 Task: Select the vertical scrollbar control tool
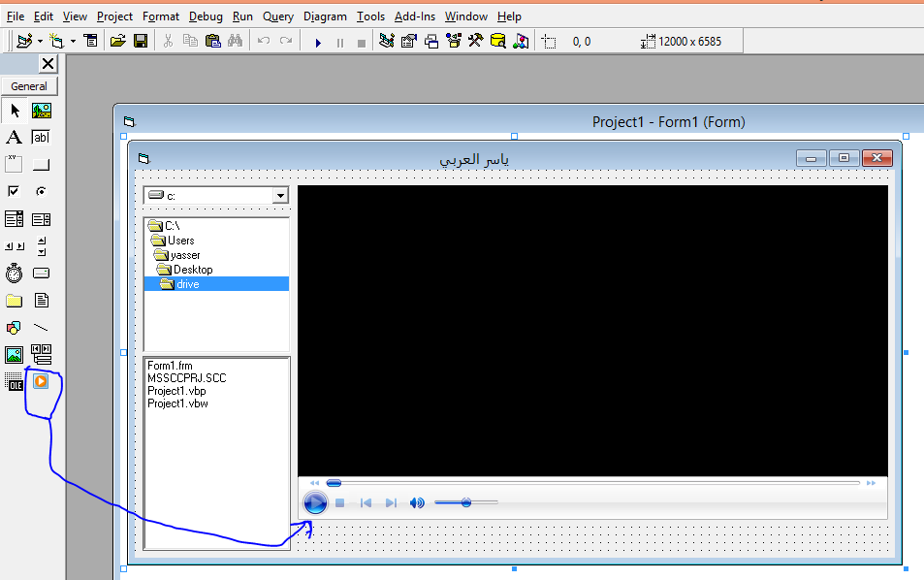[x=42, y=246]
